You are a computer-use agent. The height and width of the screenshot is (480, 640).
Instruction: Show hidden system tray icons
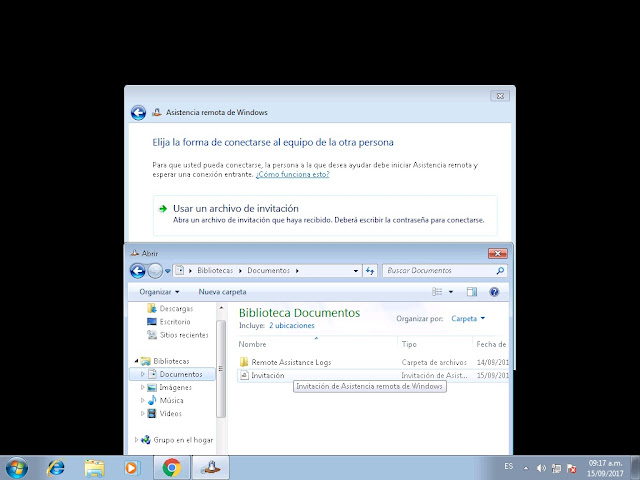click(x=526, y=468)
